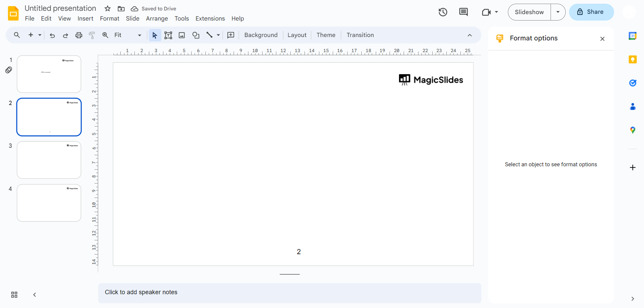The width and height of the screenshot is (644, 308).
Task: Select slide 4 thumbnail
Action: [x=49, y=203]
